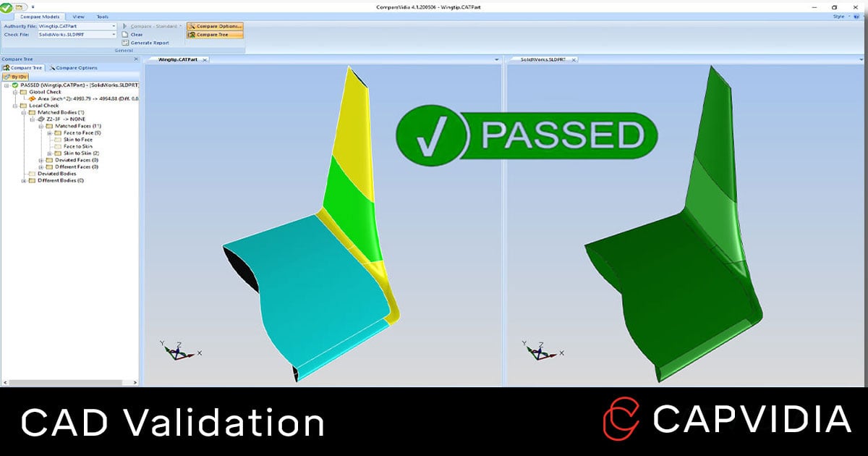
Task: Open the Check File dropdown list
Action: click(x=114, y=35)
